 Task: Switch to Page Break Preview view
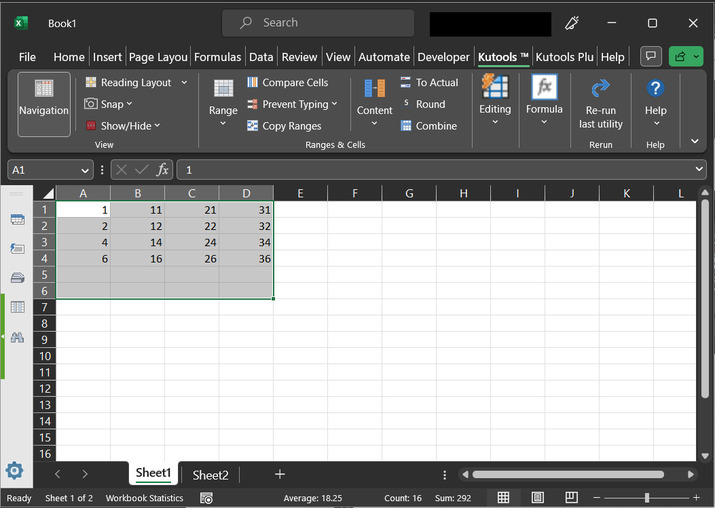tap(571, 498)
